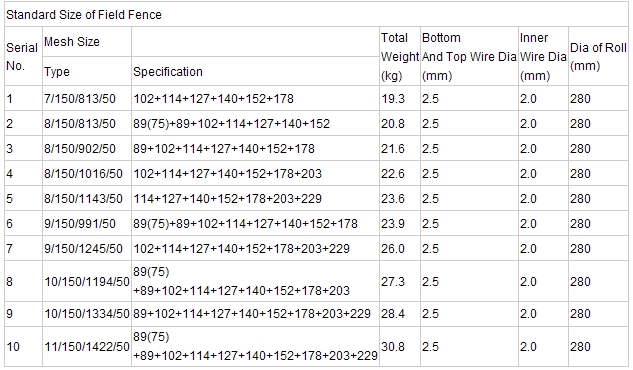Click type cell 7/150/813/50
The height and width of the screenshot is (370, 633).
click(x=80, y=98)
